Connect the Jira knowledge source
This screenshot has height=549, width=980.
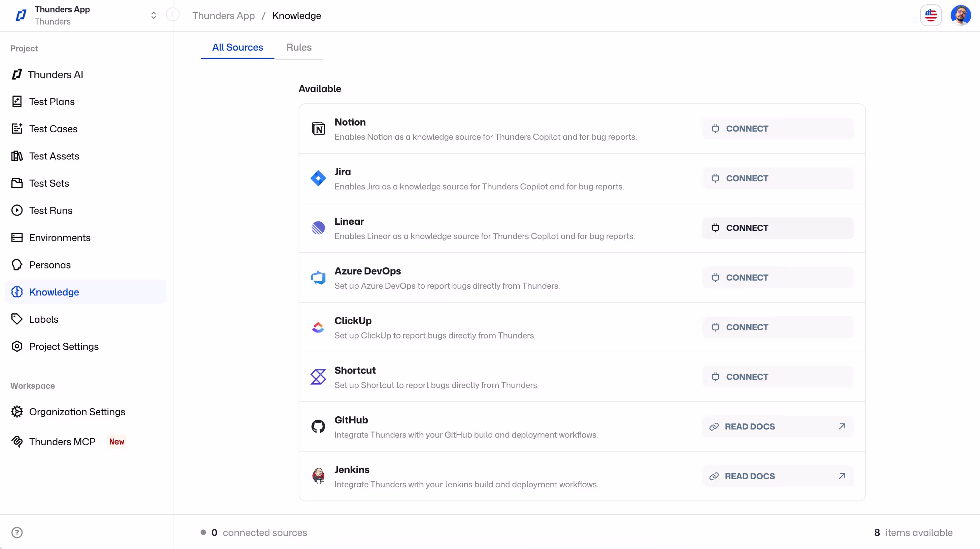pyautogui.click(x=778, y=179)
